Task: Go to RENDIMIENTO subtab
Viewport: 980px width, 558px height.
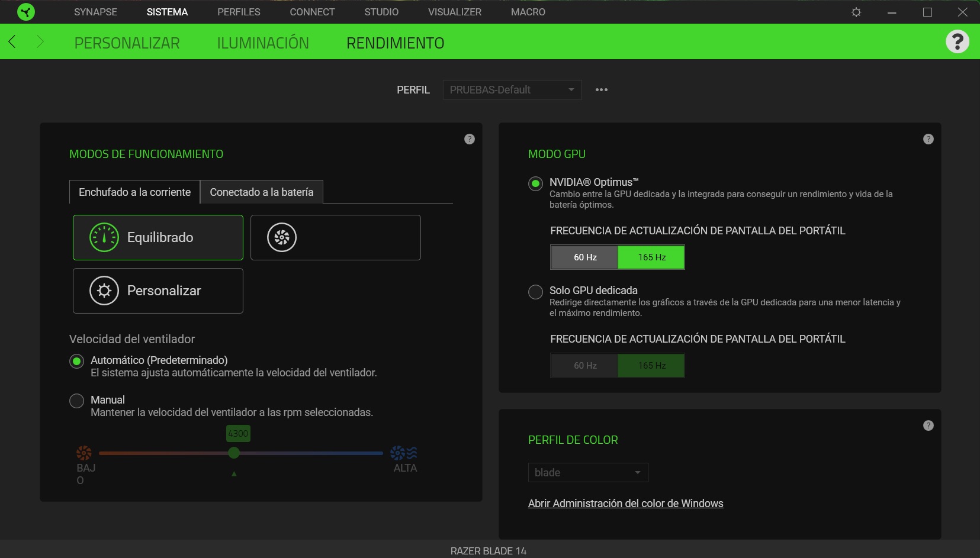Action: point(396,43)
